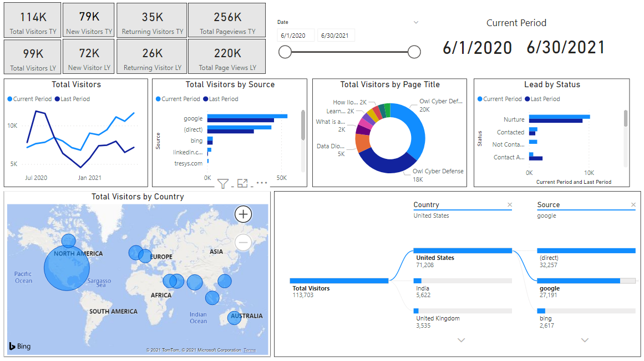The image size is (644, 361).
Task: Select the (direct) source label
Action: pyautogui.click(x=193, y=129)
